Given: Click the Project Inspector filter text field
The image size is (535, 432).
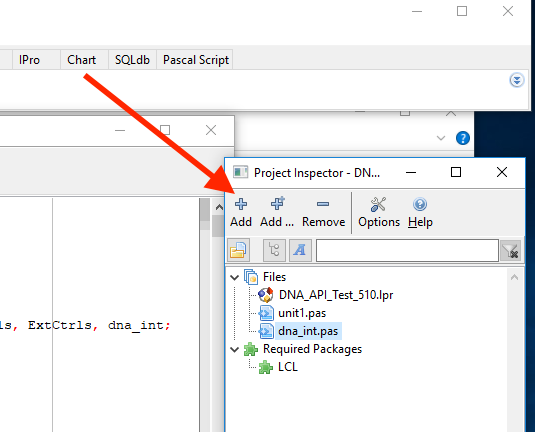Looking at the screenshot, I should click(x=407, y=250).
